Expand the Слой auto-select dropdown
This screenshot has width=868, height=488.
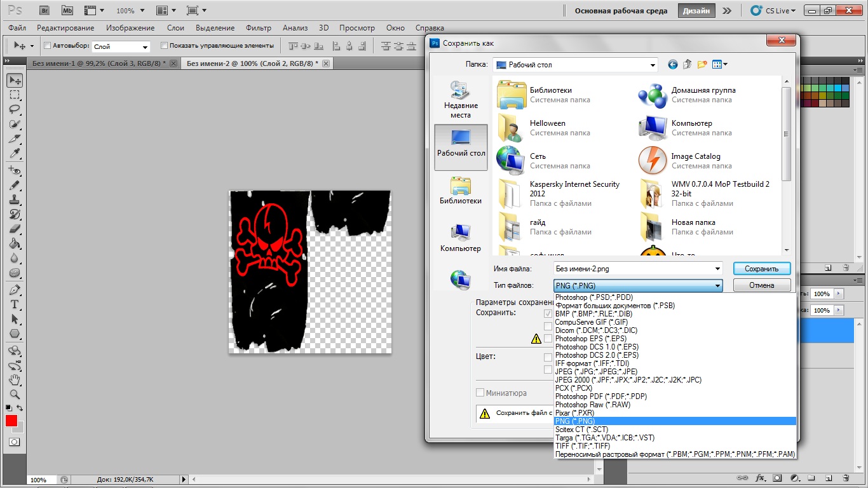(x=145, y=47)
